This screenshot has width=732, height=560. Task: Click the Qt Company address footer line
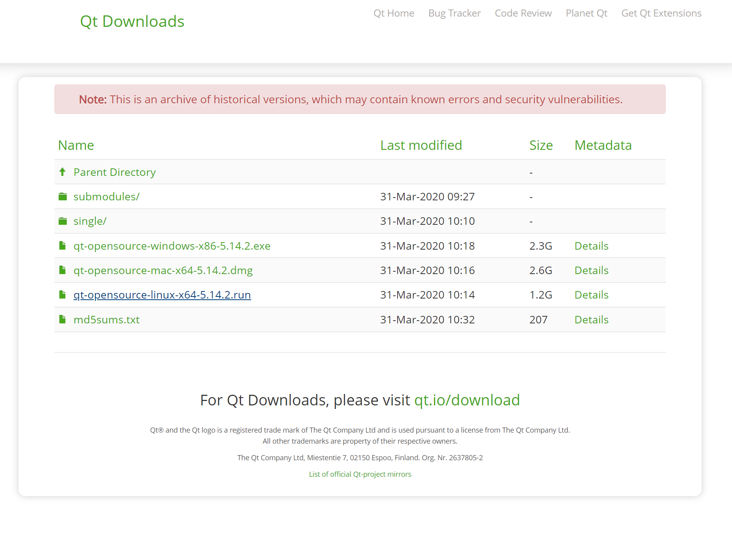[360, 458]
